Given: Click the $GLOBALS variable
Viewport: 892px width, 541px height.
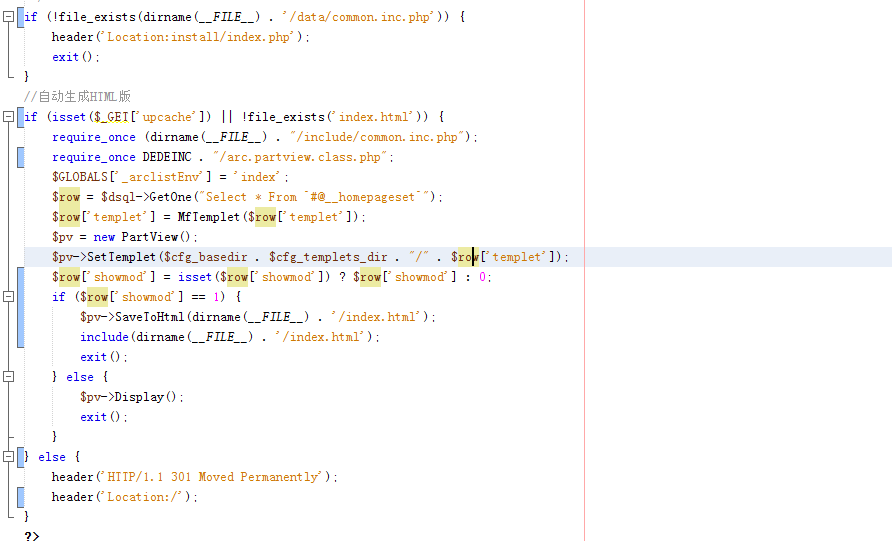Looking at the screenshot, I should tap(83, 177).
